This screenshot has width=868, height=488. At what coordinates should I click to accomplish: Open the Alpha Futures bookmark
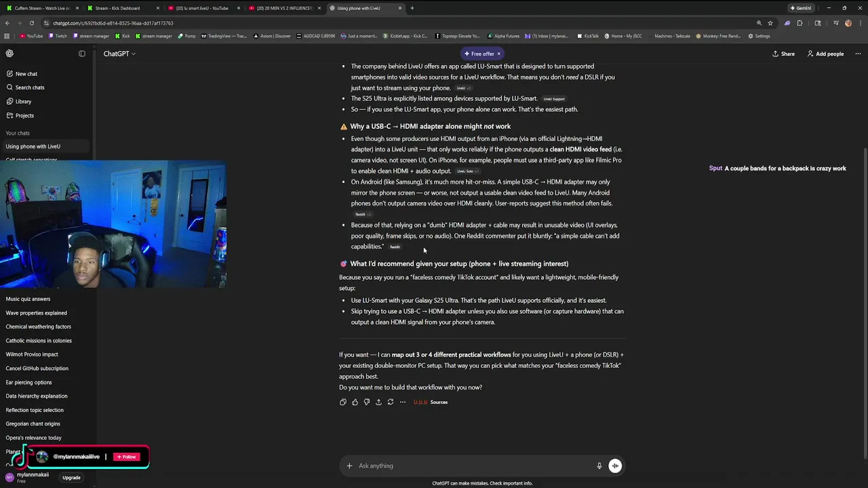502,36
